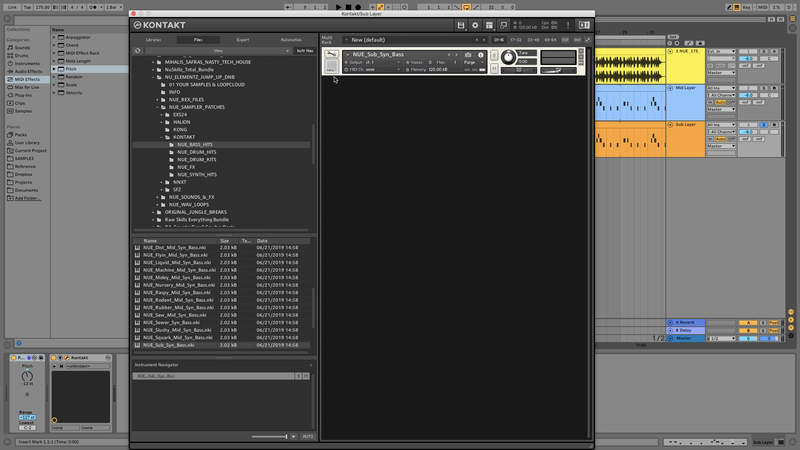Set Mid Layer monitor to Auto
This screenshot has width=800, height=450.
click(720, 102)
